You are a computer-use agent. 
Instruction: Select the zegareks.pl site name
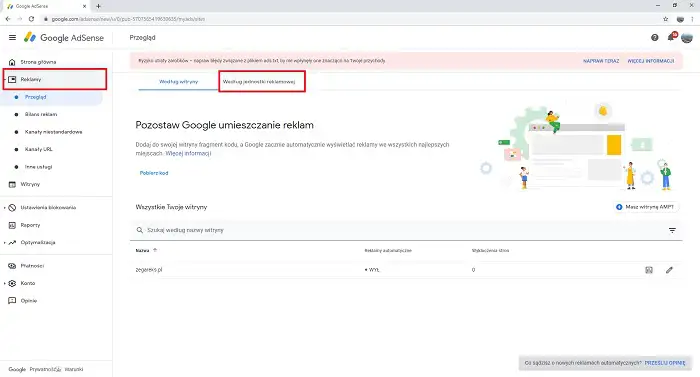pos(149,270)
